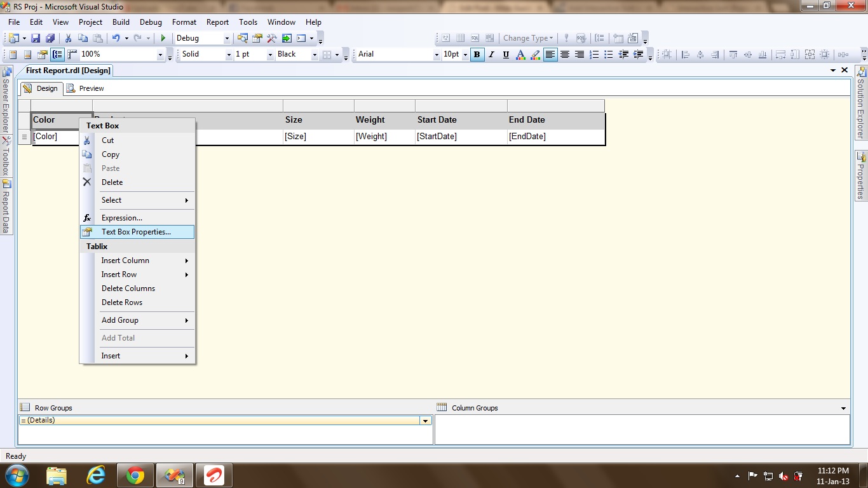Open Chrome from the taskbar

click(x=135, y=475)
